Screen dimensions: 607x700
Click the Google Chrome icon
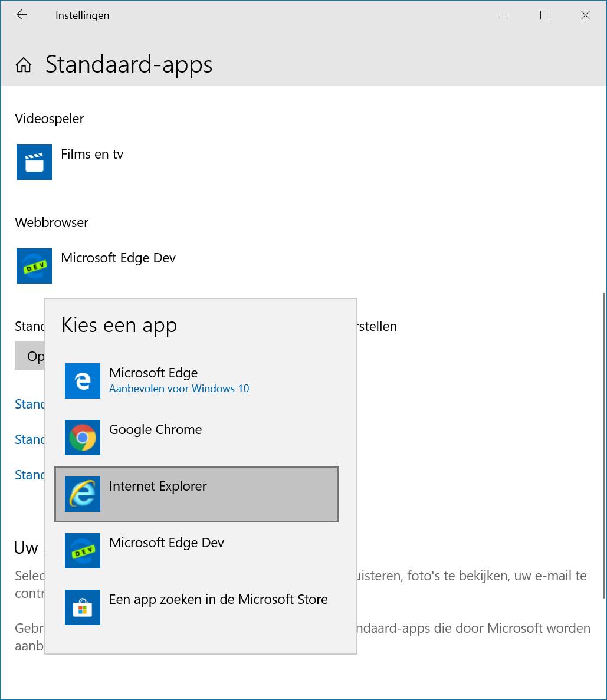click(83, 438)
